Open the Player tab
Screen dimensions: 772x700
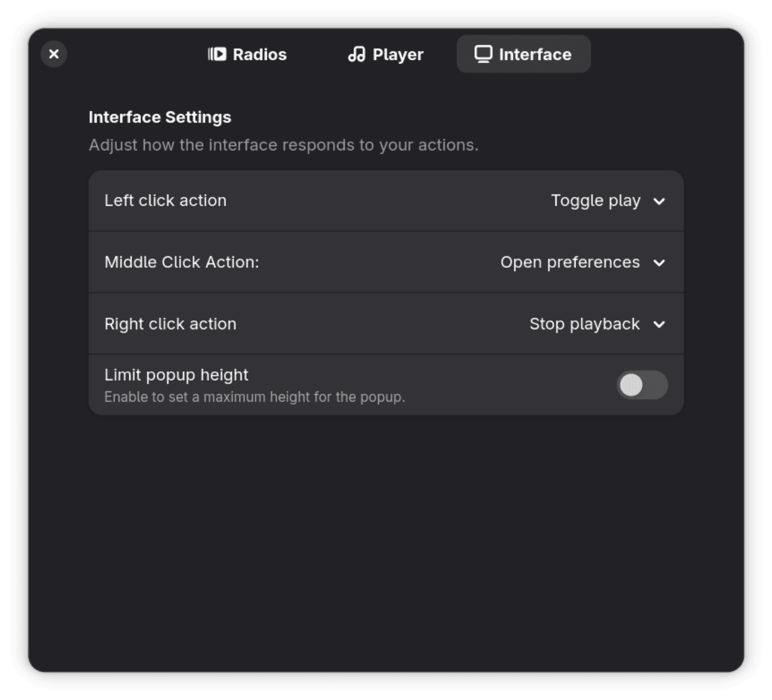[x=385, y=54]
